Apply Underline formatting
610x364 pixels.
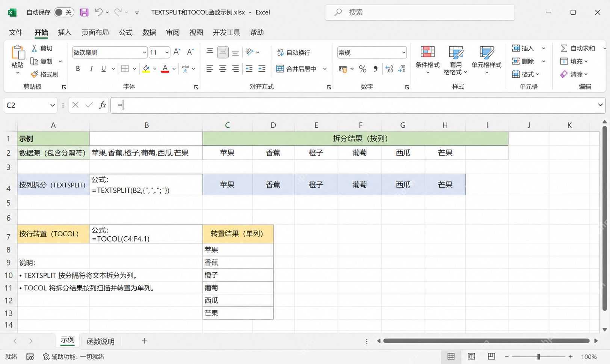pos(104,69)
